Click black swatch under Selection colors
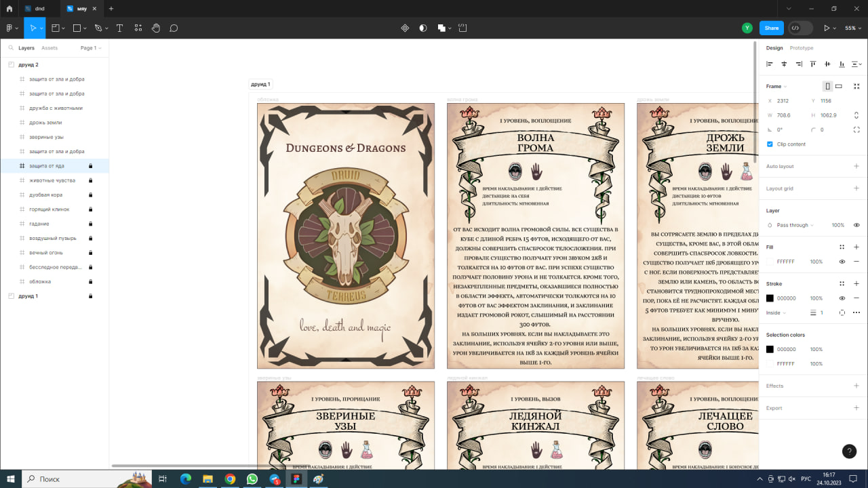 click(770, 349)
